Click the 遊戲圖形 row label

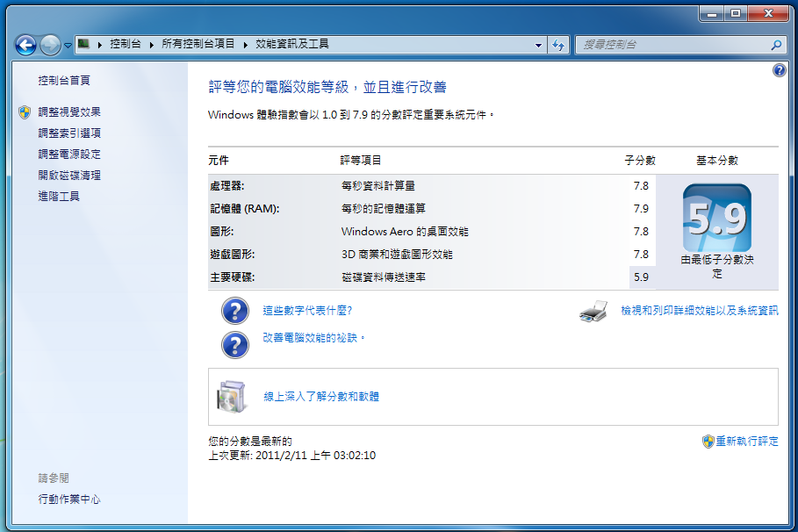(232, 255)
